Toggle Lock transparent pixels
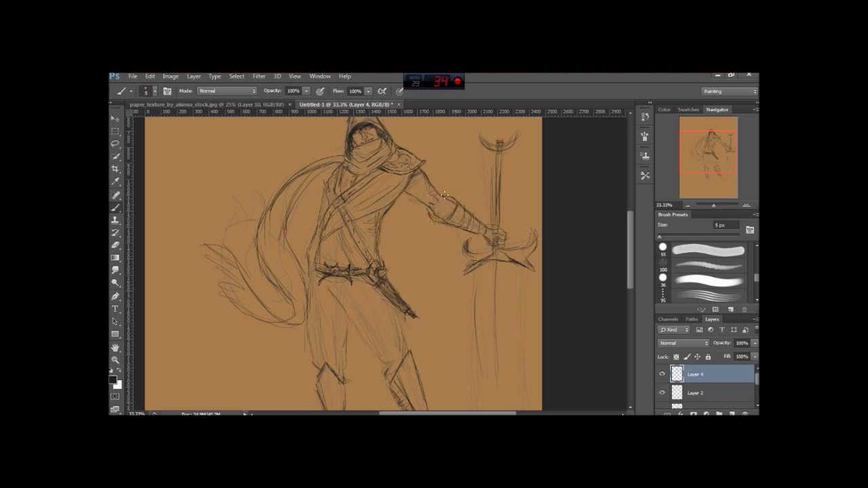The width and height of the screenshot is (868, 488). (676, 357)
